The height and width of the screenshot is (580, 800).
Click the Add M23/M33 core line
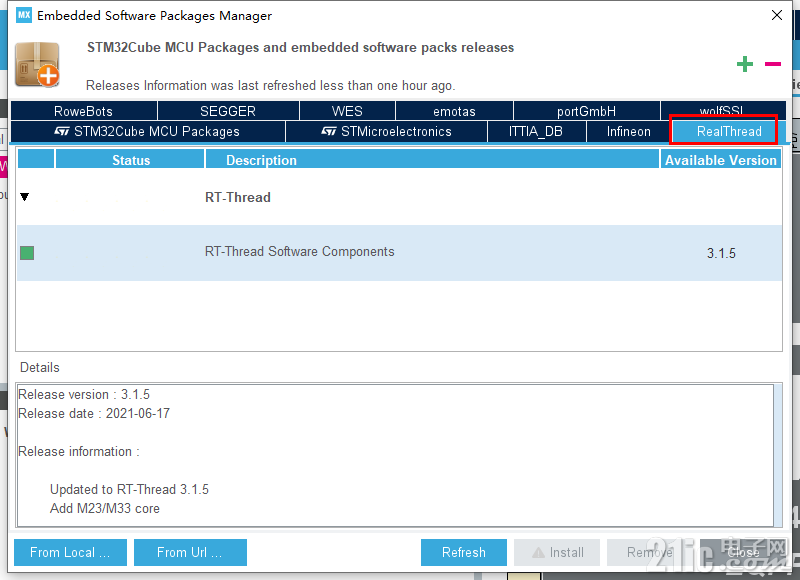point(105,508)
